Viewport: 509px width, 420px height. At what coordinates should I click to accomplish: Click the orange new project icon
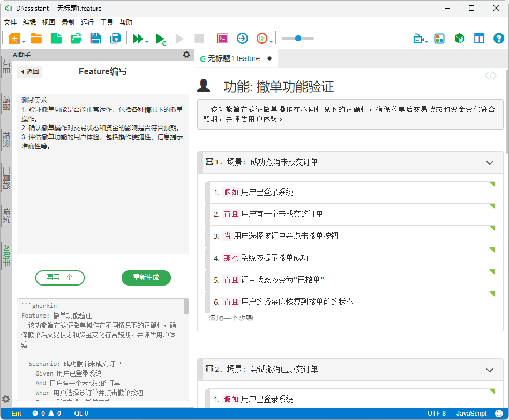(14, 38)
